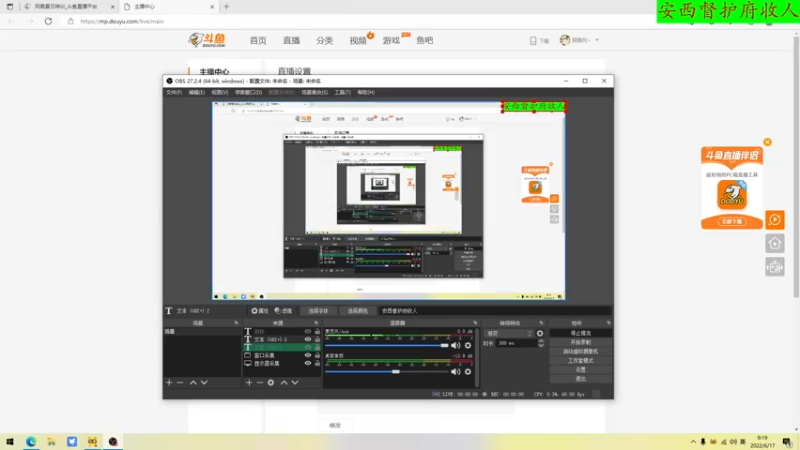This screenshot has width=800, height=450.
Task: Show hidden tray icons with the chevron
Action: point(693,442)
